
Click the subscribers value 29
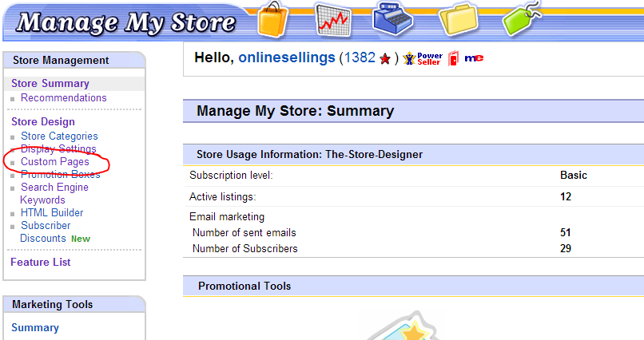pos(566,248)
